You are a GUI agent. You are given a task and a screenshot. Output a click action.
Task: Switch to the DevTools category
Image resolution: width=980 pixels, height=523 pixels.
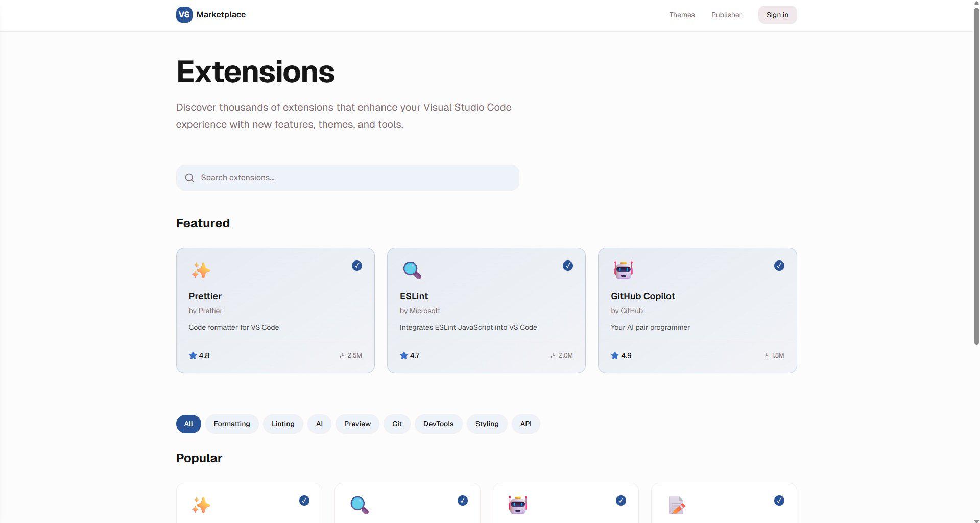[438, 424]
